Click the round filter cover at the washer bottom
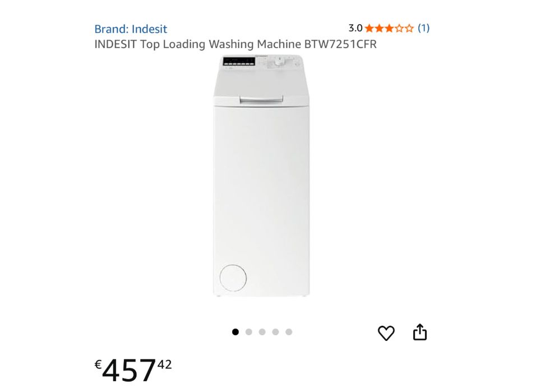 pos(233,278)
